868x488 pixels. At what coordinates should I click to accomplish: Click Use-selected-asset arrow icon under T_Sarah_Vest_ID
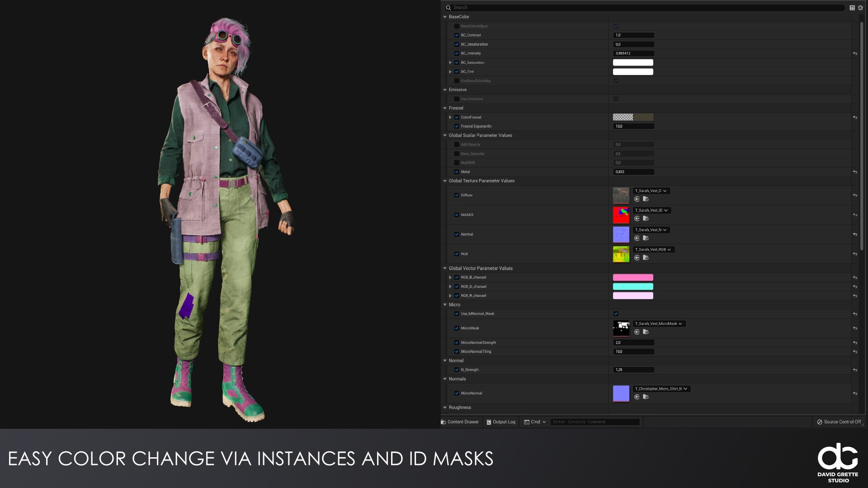[637, 218]
